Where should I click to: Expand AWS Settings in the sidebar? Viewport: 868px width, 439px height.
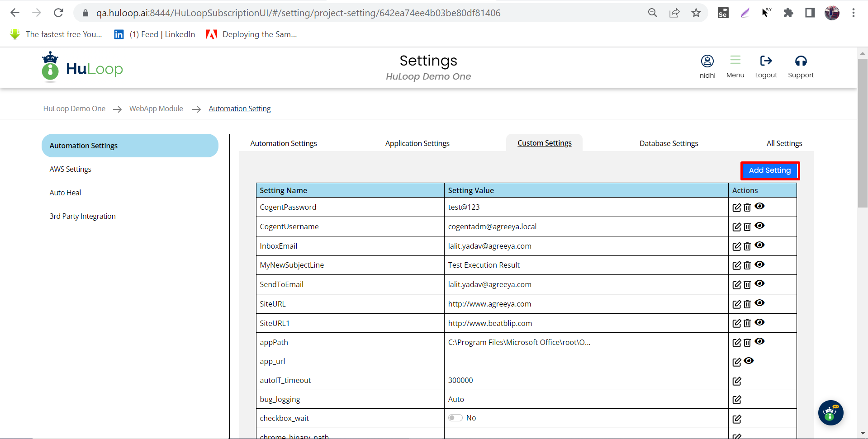pyautogui.click(x=71, y=169)
